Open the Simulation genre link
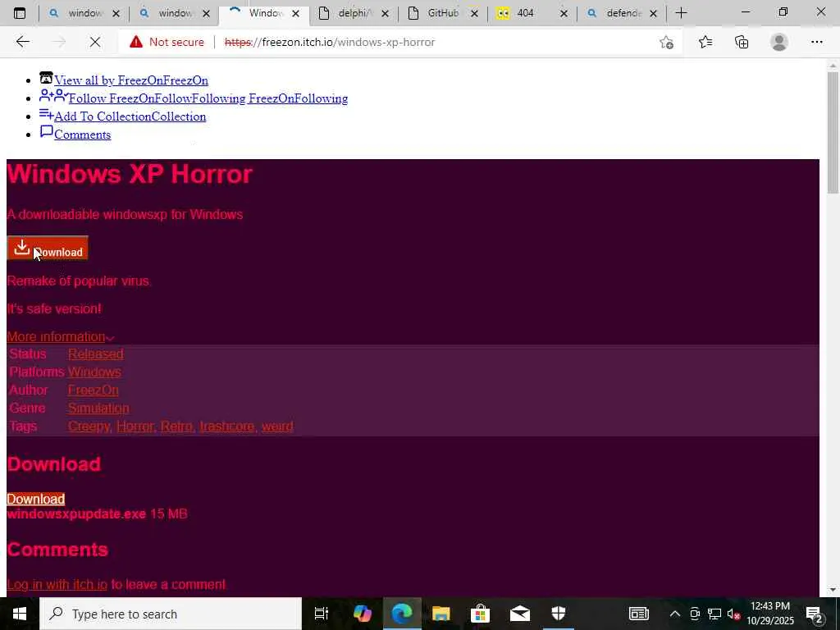The image size is (840, 630). click(x=98, y=409)
